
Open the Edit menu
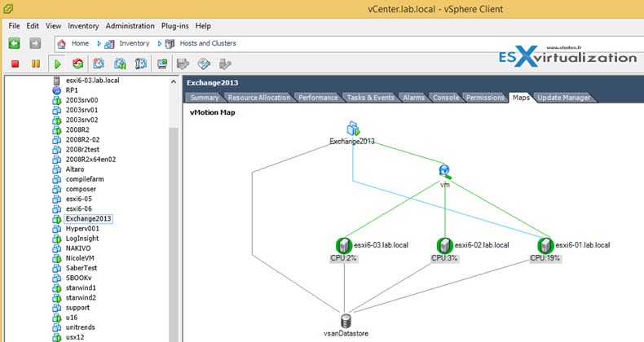click(x=33, y=26)
